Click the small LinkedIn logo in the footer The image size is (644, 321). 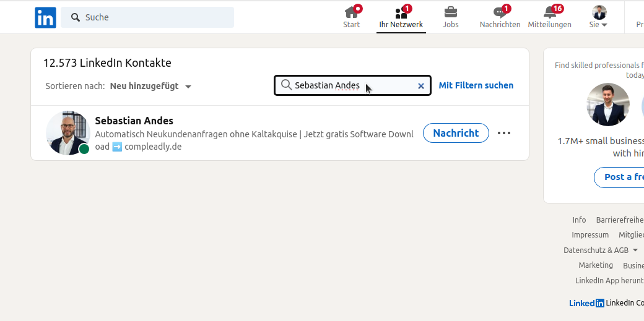click(586, 303)
